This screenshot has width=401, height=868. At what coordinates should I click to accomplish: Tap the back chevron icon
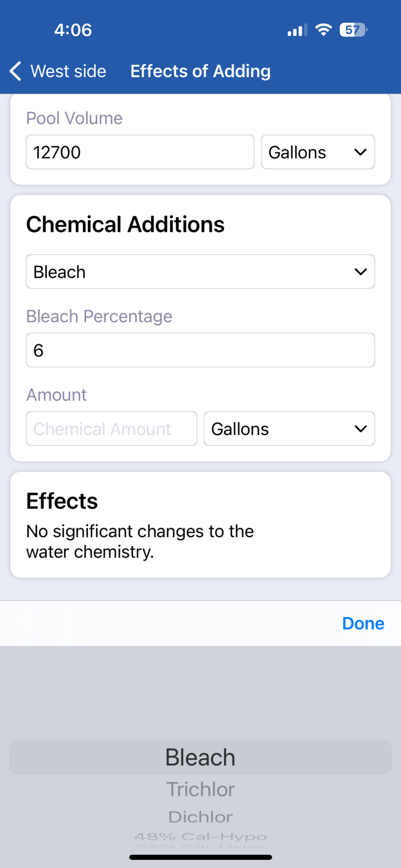pyautogui.click(x=16, y=71)
